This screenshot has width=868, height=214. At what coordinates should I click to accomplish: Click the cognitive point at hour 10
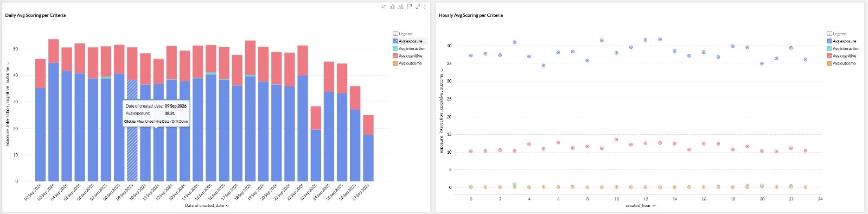(x=616, y=140)
